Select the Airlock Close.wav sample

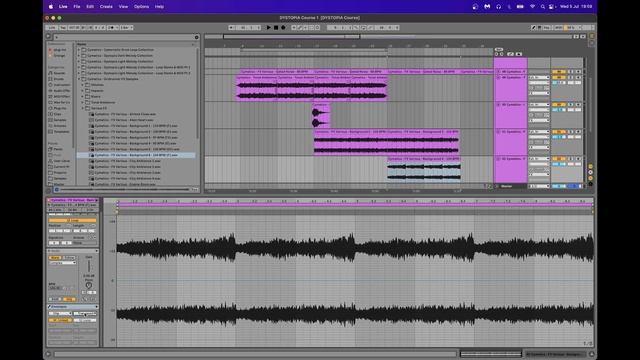coord(125,114)
